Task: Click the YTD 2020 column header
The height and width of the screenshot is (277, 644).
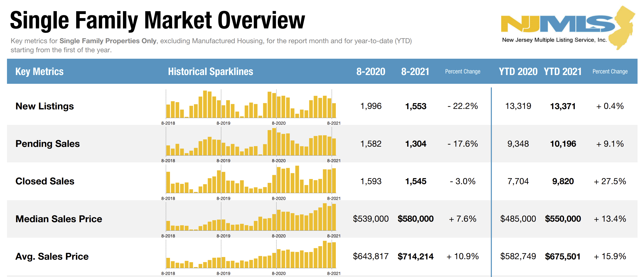Action: [x=518, y=71]
